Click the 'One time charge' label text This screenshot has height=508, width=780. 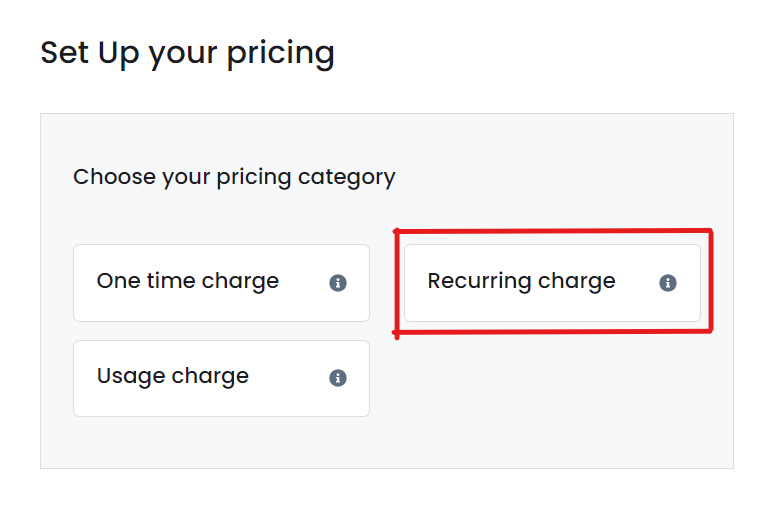point(188,282)
